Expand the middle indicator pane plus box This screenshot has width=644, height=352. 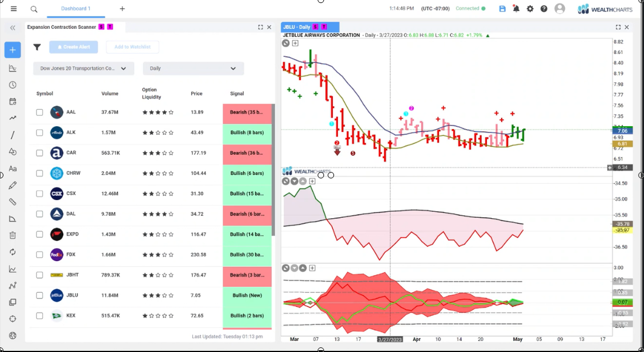[312, 181]
